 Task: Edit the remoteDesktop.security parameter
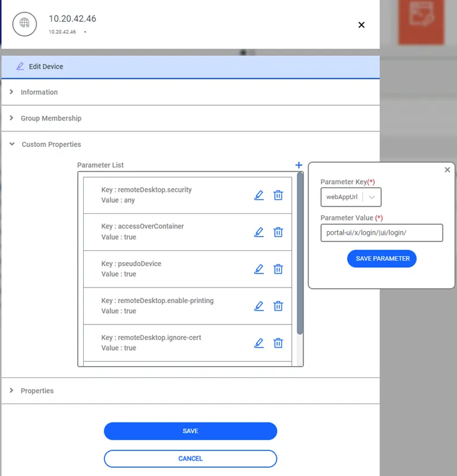(x=259, y=195)
